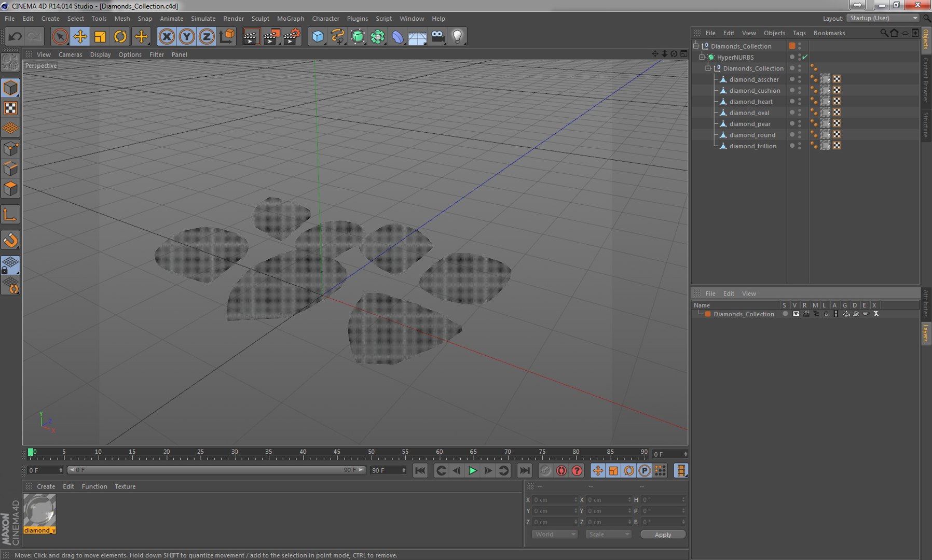Enable the Snap magnet icon in left sidebar

coord(10,240)
